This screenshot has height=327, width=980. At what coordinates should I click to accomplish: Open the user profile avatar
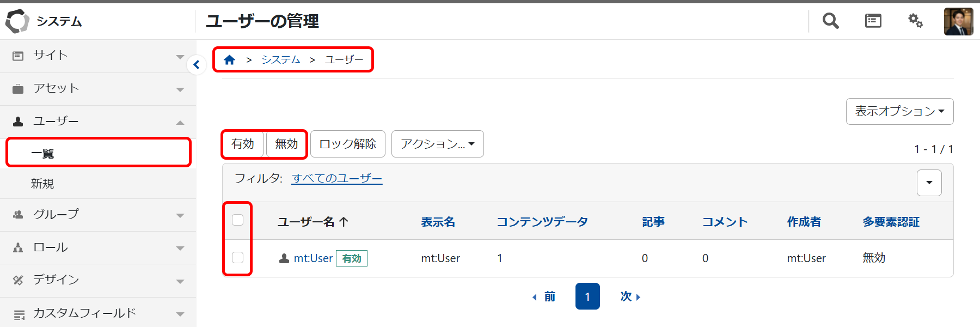pyautogui.click(x=958, y=22)
